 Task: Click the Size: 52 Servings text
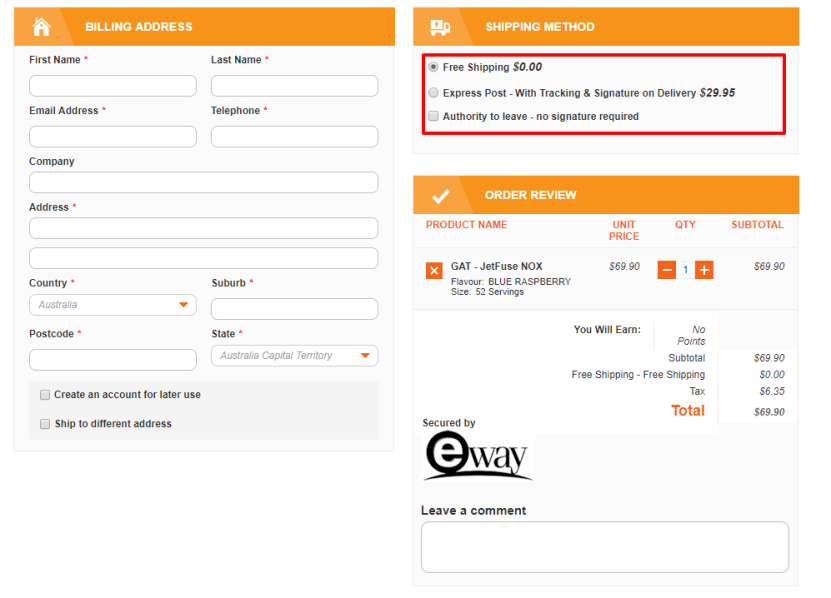click(x=487, y=292)
